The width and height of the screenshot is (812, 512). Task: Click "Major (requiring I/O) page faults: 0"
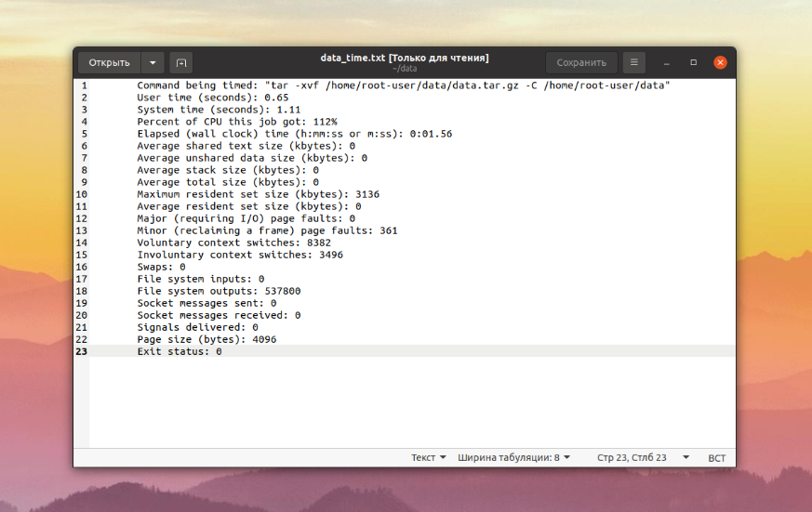[246, 218]
